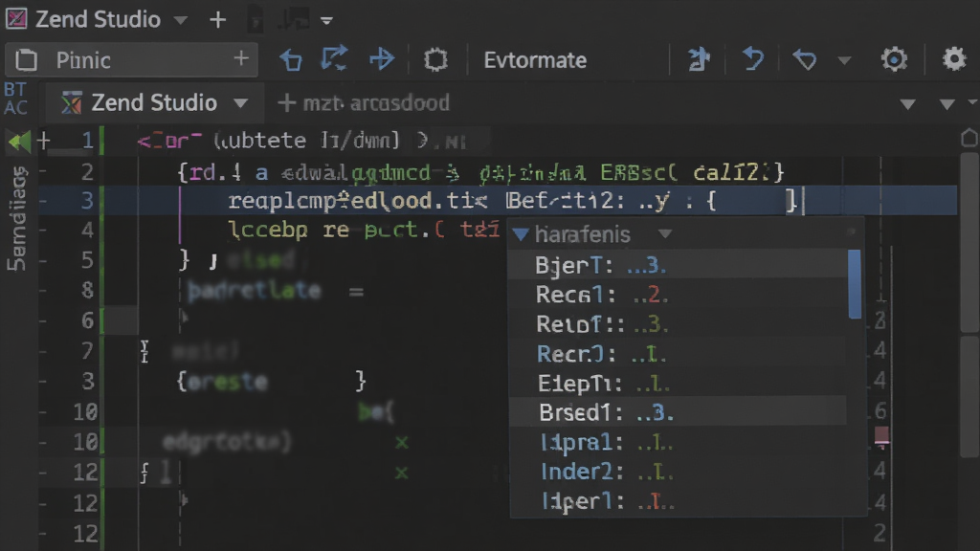
Task: Click the blue refresh-arrows toolbar icon
Action: (x=334, y=58)
